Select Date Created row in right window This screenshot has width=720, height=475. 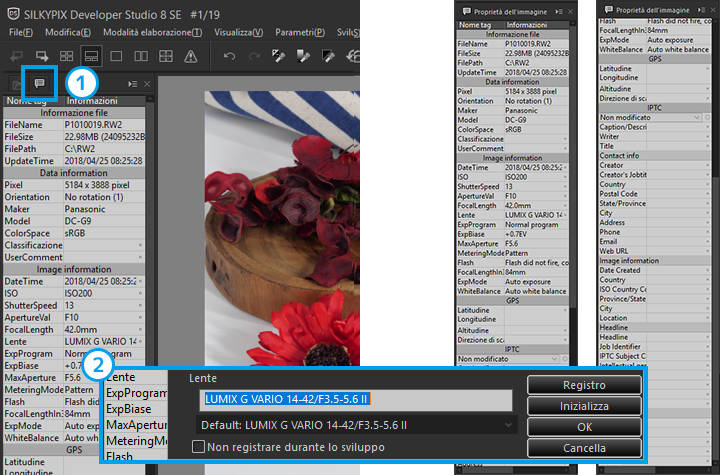click(x=655, y=270)
